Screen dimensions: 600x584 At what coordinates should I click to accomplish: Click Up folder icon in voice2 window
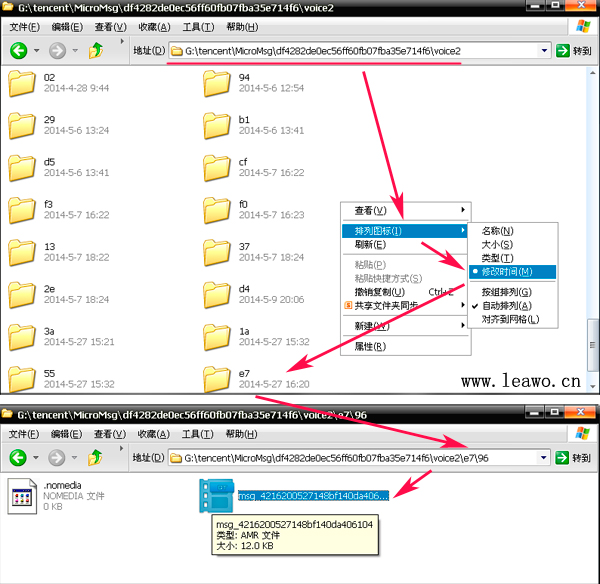point(96,50)
